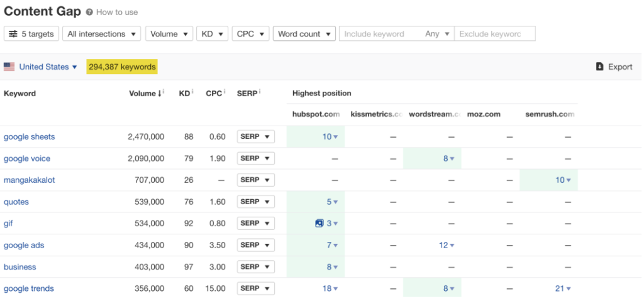Click the Volume column info icon
Screen dimensions: 644x306
click(164, 92)
